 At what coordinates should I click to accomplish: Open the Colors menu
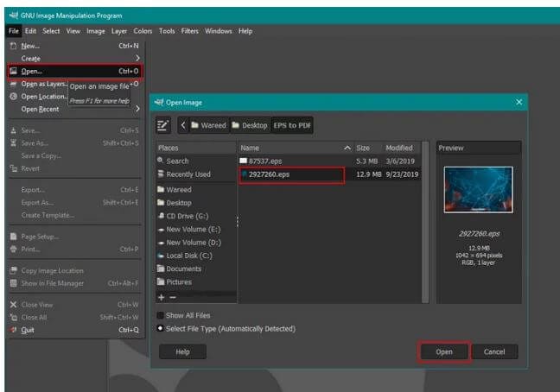(x=143, y=31)
